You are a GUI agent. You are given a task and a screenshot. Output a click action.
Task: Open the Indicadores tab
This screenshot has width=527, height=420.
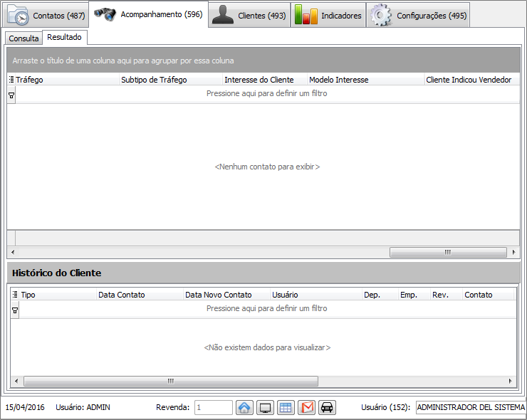click(328, 16)
